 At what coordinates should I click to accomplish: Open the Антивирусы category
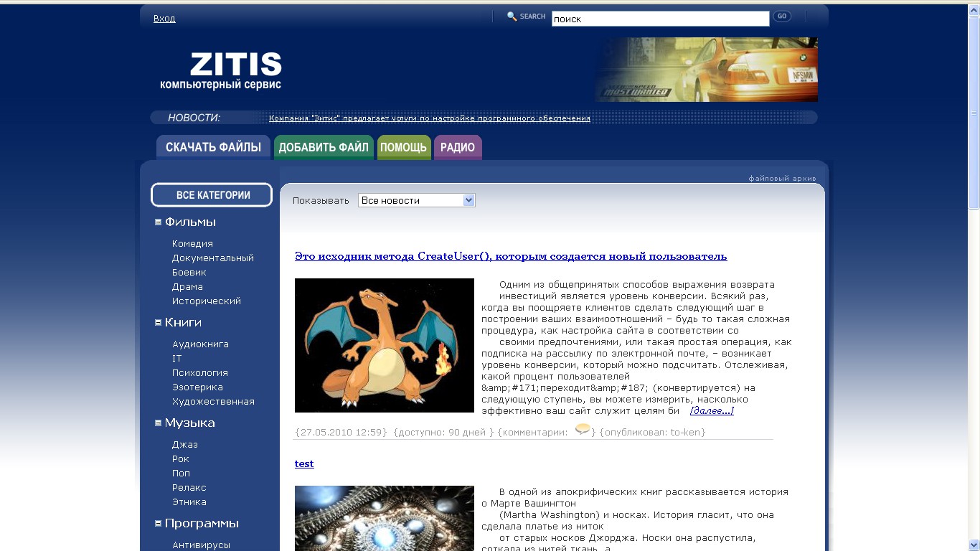(201, 545)
